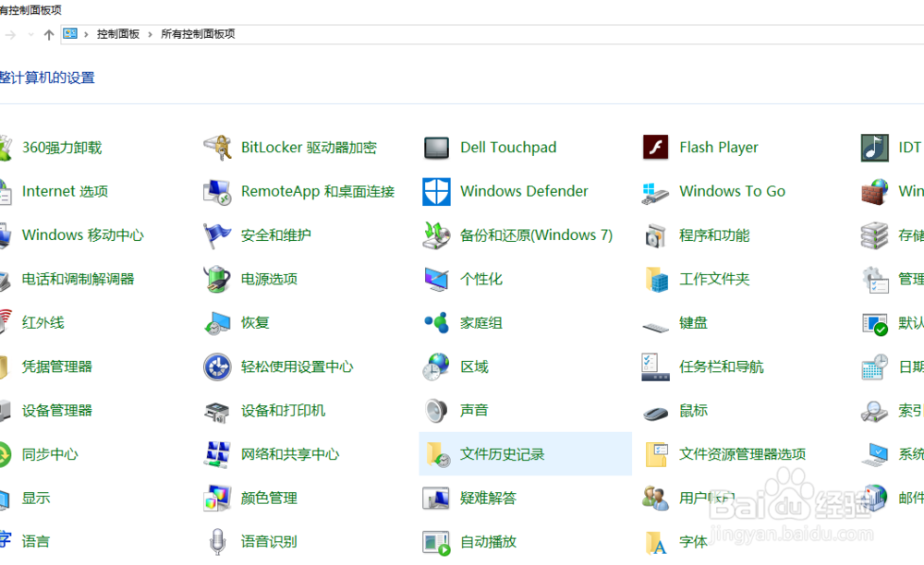Click the 设备和打印机 icon
This screenshot has width=924, height=565.
217,412
